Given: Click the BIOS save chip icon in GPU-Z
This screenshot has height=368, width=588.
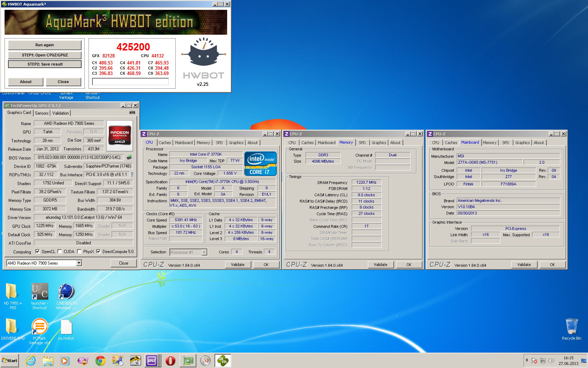Looking at the screenshot, I should tap(129, 157).
